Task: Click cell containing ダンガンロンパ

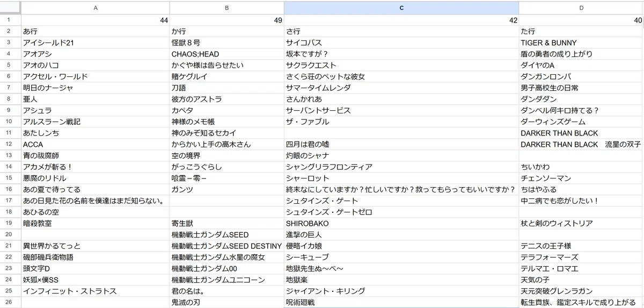Action: point(581,77)
